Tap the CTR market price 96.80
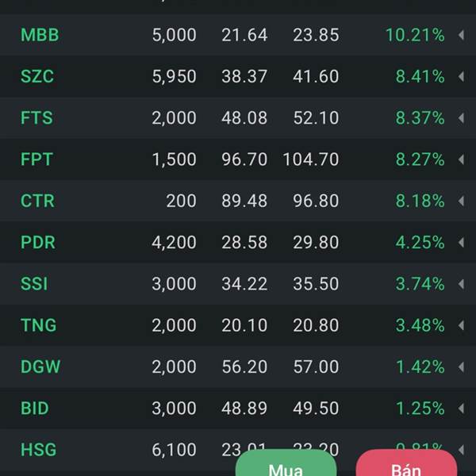 pos(316,201)
